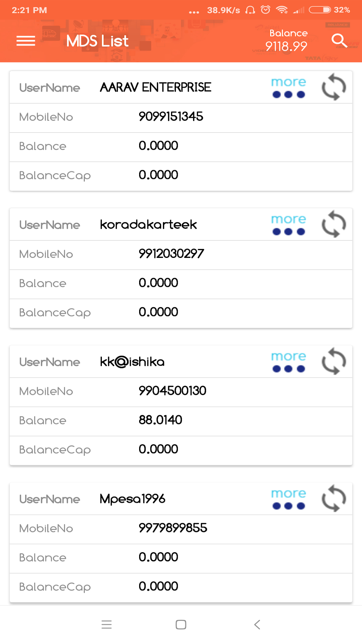Expand more options for koradakarteek
The width and height of the screenshot is (362, 644).
[289, 224]
